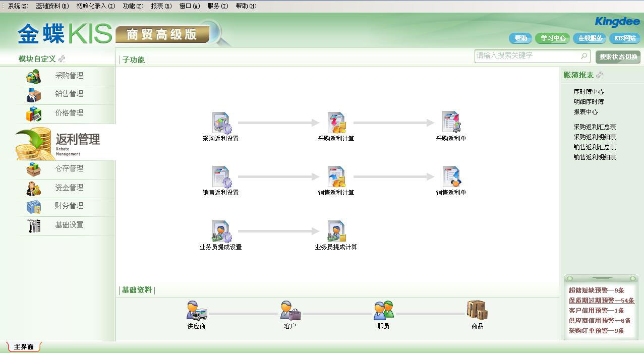Image resolution: width=644 pixels, height=353 pixels.
Task: Open 报表中心 report link
Action: pos(586,112)
